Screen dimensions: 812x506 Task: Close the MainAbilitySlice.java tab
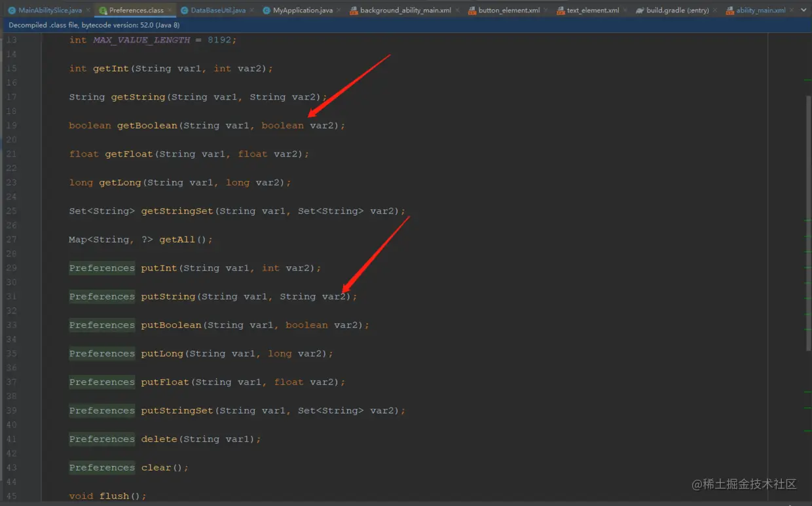click(x=88, y=10)
